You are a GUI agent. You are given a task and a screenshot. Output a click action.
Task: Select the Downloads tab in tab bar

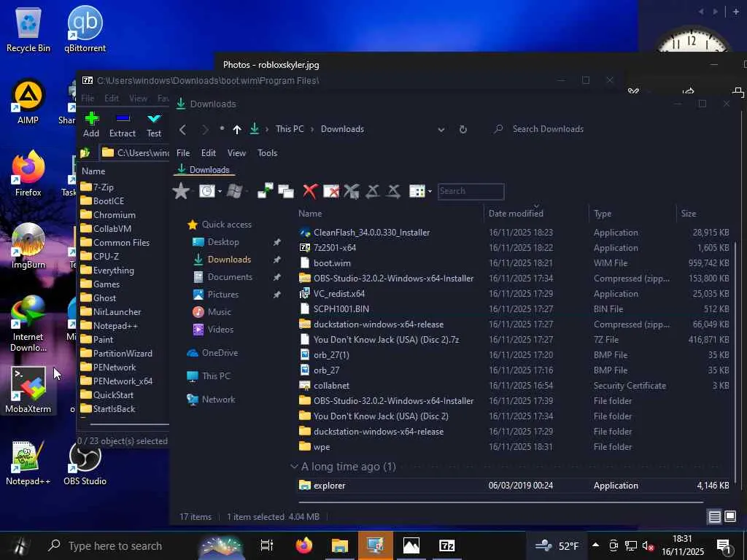(204, 169)
